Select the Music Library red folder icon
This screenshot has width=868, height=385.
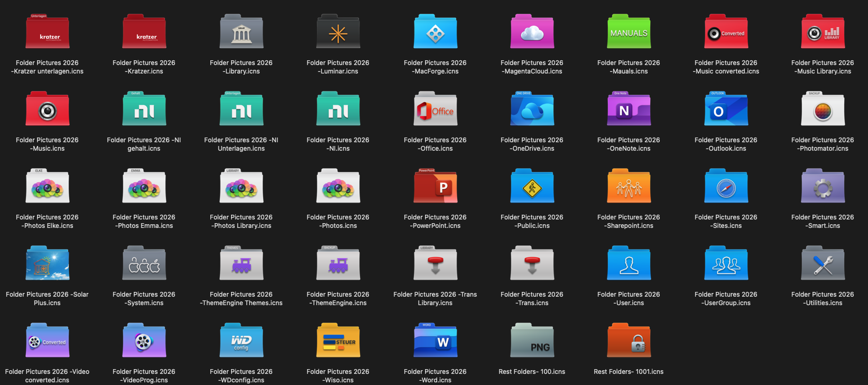point(823,33)
